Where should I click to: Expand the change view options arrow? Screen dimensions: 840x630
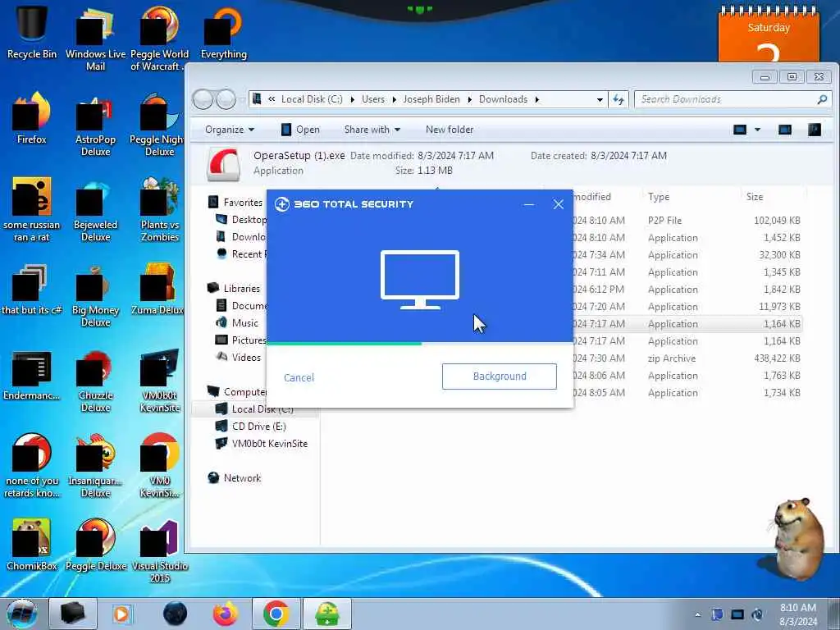tap(757, 130)
